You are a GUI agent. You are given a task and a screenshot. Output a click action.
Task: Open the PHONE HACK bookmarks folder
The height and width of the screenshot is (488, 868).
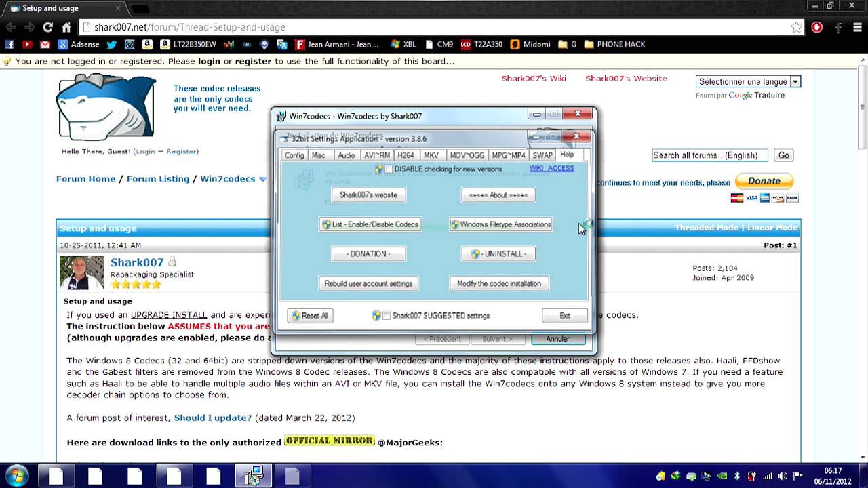(x=614, y=44)
